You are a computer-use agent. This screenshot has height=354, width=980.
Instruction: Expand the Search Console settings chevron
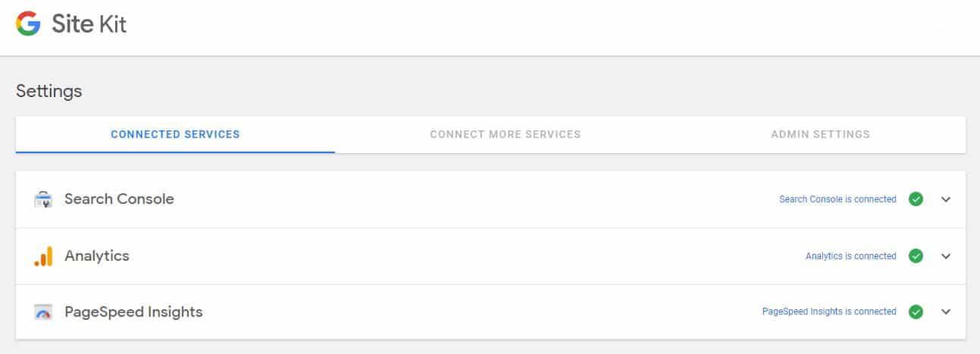(945, 199)
